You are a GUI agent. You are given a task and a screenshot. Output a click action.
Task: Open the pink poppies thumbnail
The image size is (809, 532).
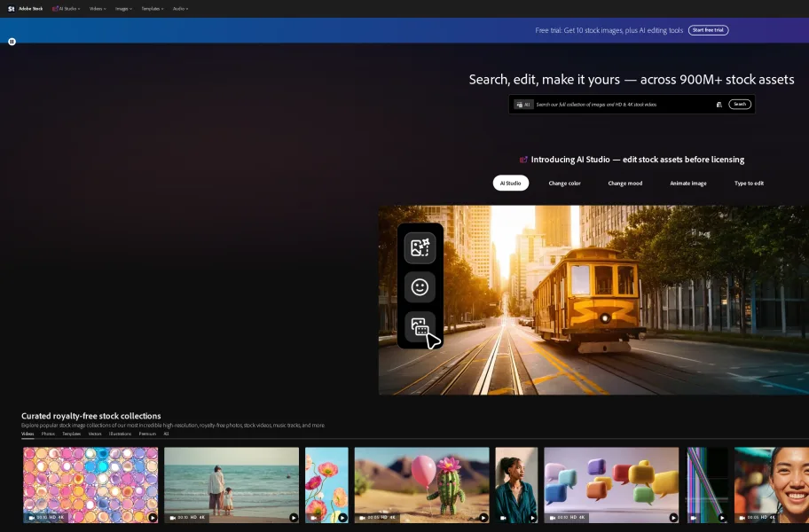(x=326, y=485)
